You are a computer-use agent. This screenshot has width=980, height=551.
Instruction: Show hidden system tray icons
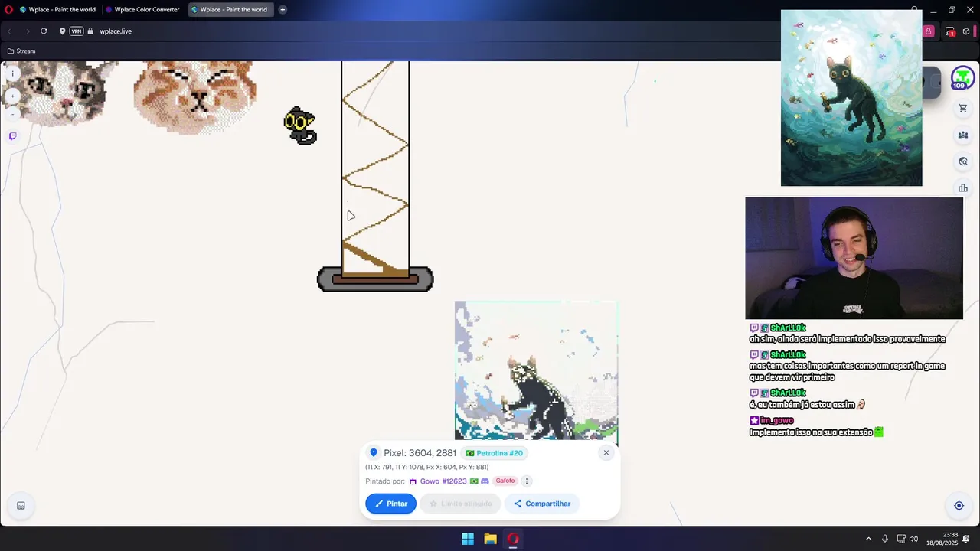[x=868, y=539]
